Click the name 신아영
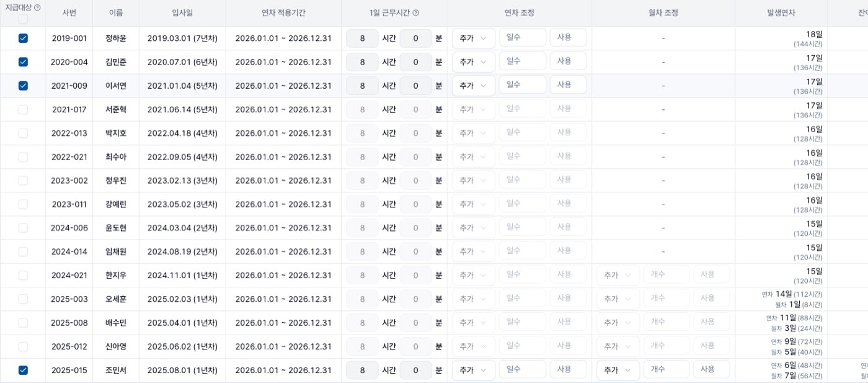This screenshot has height=383, width=868. click(x=116, y=346)
